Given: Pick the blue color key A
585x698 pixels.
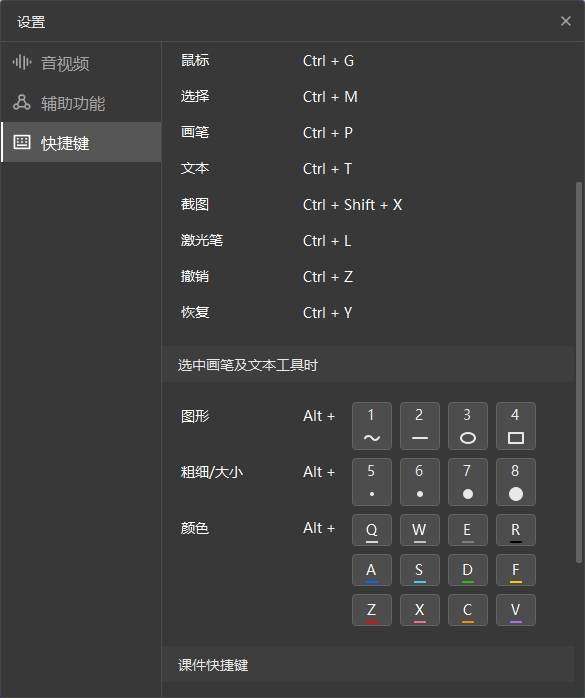Looking at the screenshot, I should click(x=372, y=570).
